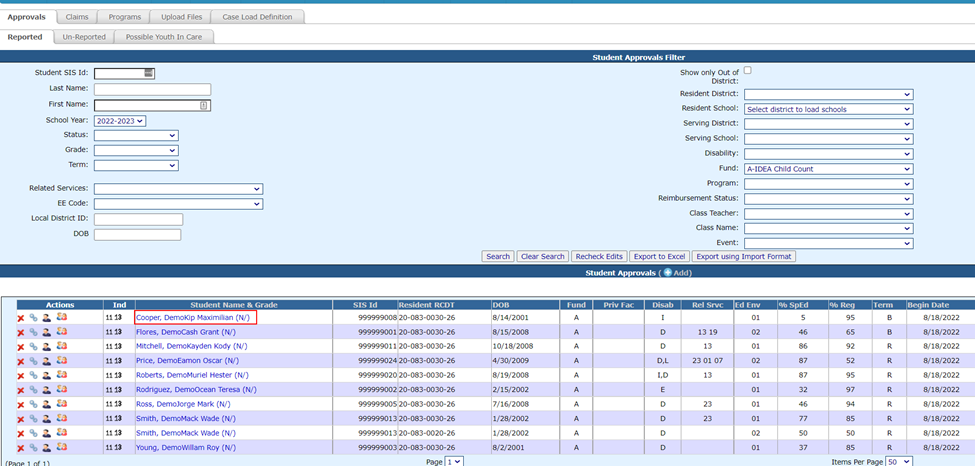
Task: Expand the Class Teacher dropdown
Action: tap(828, 213)
